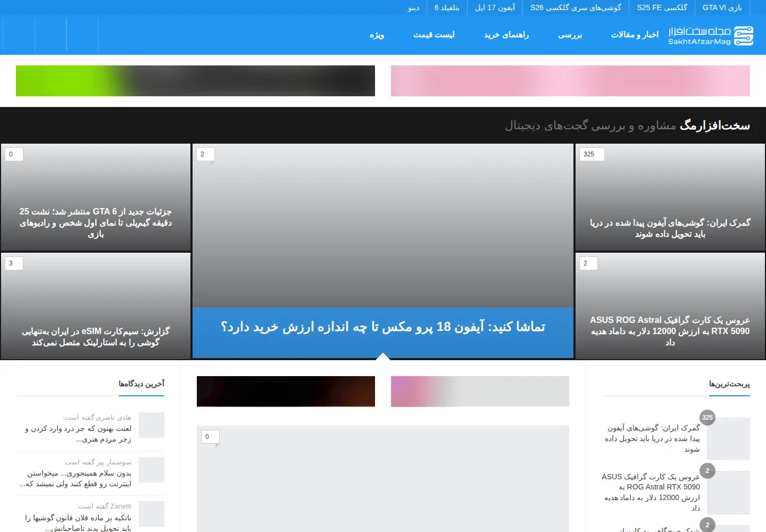Click the pink banner ad below the menu
Image resolution: width=766 pixels, height=532 pixels.
pos(570,81)
